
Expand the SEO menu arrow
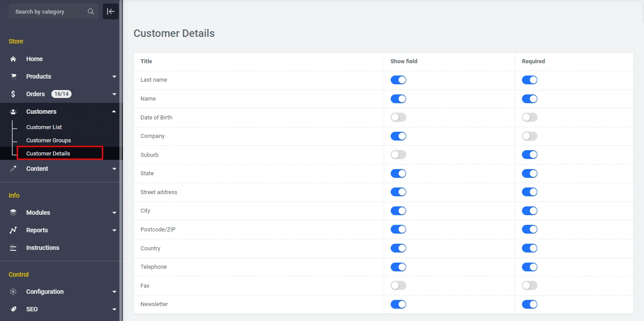(114, 310)
